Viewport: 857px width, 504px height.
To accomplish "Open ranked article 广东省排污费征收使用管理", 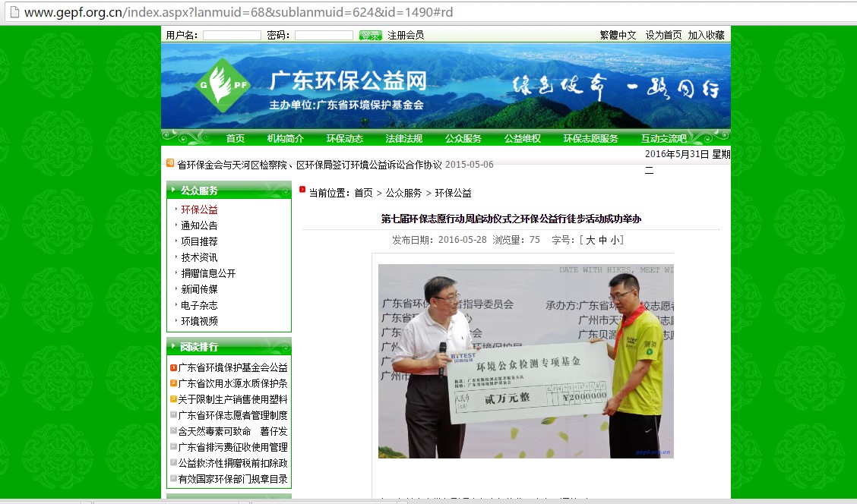I will tap(232, 446).
